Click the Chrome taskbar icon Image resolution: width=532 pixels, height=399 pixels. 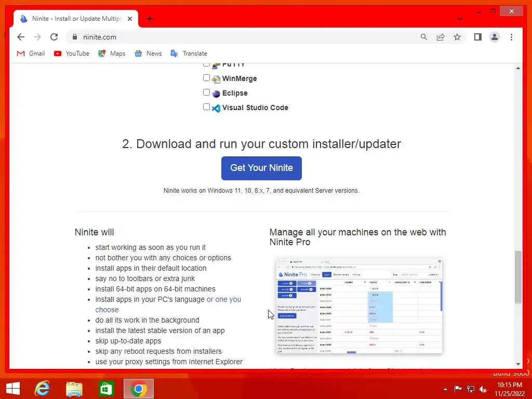(138, 389)
